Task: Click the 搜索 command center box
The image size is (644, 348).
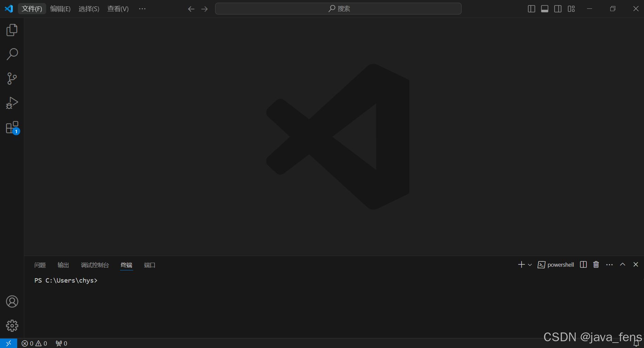Action: pos(338,9)
